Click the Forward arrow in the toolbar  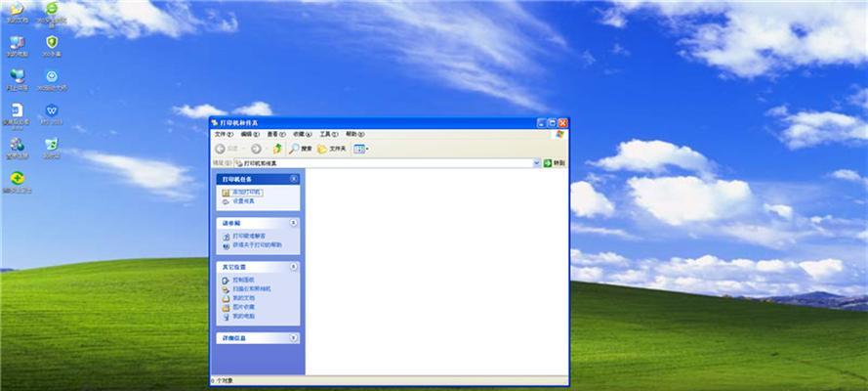[256, 149]
